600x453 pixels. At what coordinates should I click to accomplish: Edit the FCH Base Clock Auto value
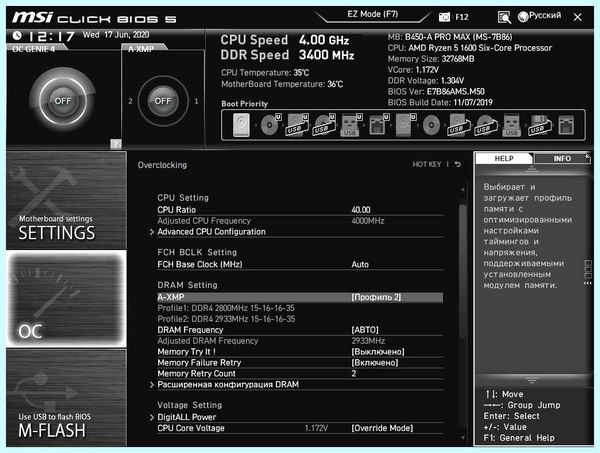(x=360, y=264)
